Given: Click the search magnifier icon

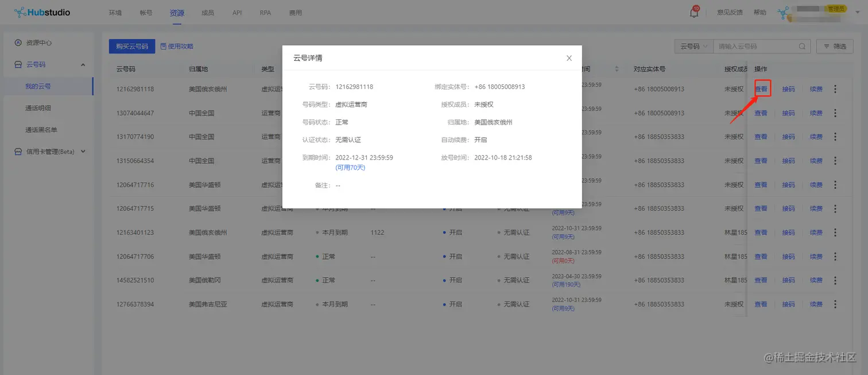Looking at the screenshot, I should pos(802,47).
